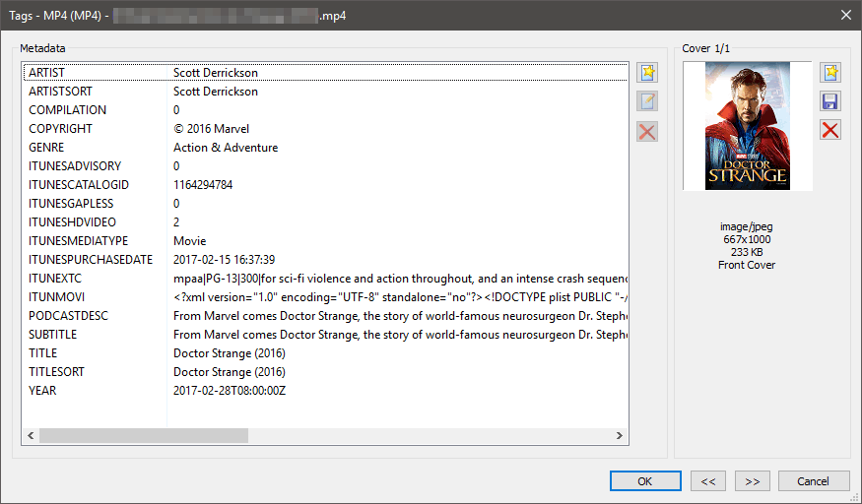This screenshot has width=862, height=504.
Task: Click the delete metadata tag red X
Action: pos(647,132)
